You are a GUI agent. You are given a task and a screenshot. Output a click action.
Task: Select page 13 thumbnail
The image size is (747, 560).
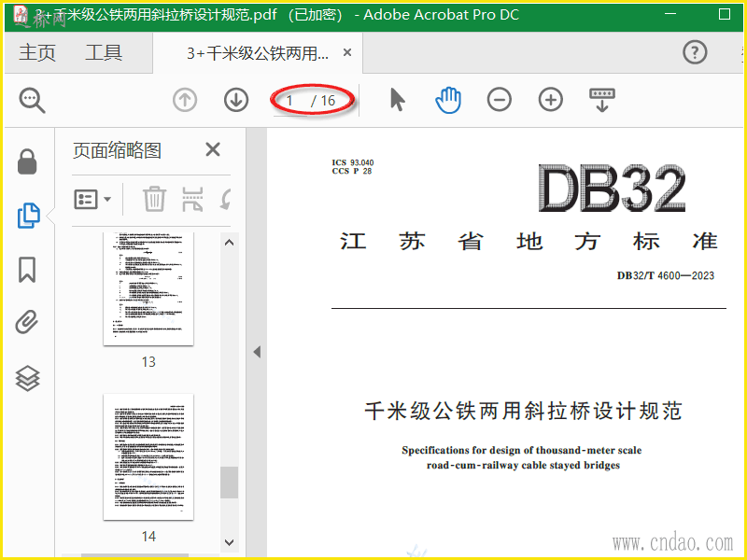click(x=148, y=288)
